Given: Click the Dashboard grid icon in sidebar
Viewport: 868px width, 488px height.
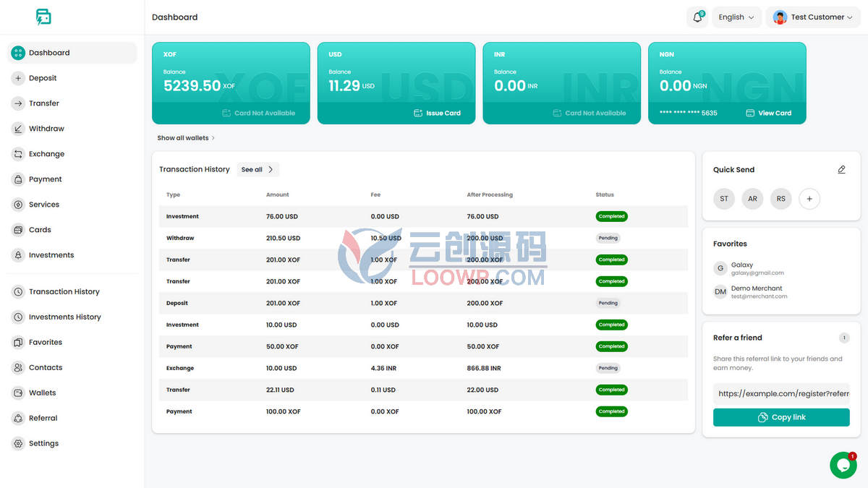Looking at the screenshot, I should [x=18, y=53].
